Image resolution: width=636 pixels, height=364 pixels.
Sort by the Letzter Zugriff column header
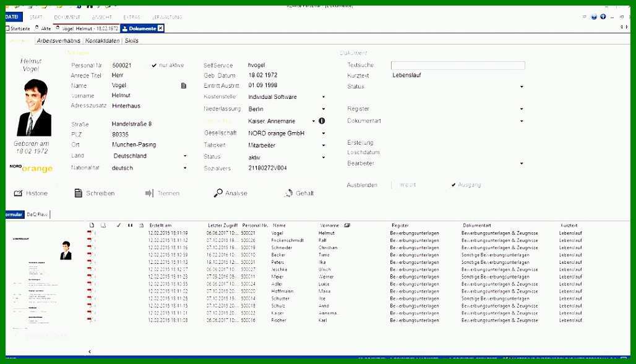pos(223,226)
